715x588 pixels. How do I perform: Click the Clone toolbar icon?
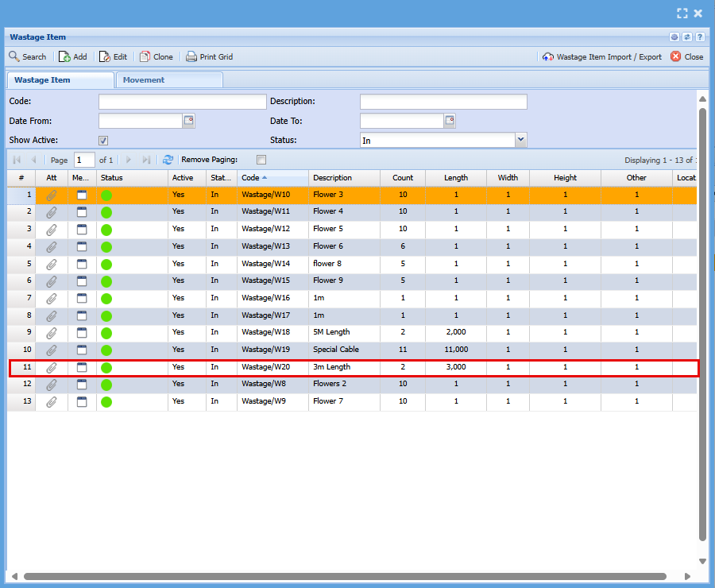(145, 56)
